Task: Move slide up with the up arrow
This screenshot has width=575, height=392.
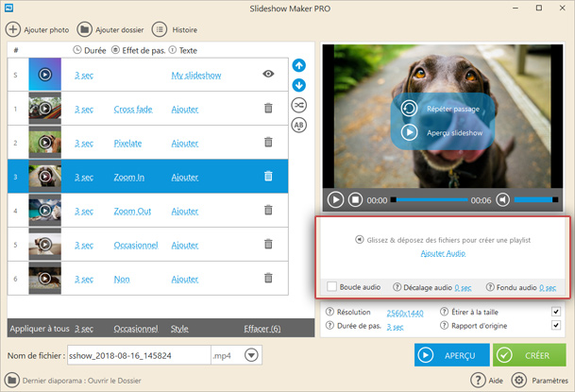Action: (299, 65)
